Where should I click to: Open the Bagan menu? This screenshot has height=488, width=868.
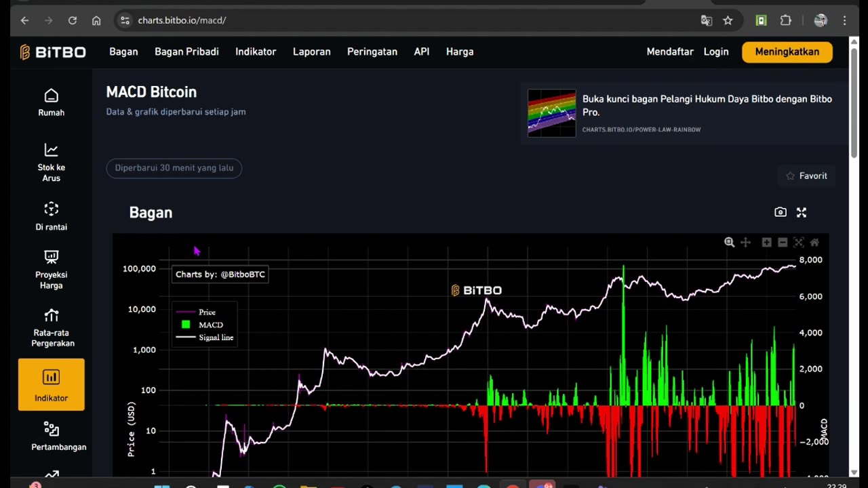tap(123, 52)
